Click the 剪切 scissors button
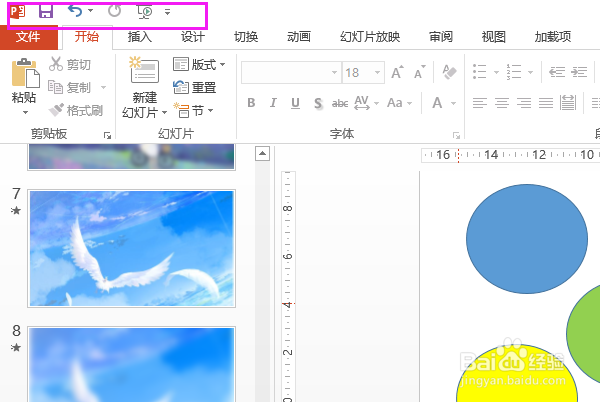Image resolution: width=600 pixels, height=402 pixels. (x=70, y=64)
